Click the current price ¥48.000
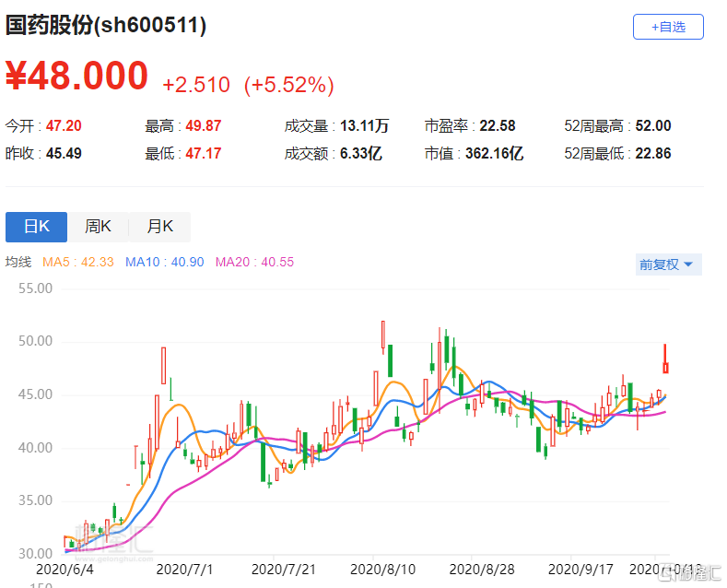The image size is (727, 588). coord(76,76)
